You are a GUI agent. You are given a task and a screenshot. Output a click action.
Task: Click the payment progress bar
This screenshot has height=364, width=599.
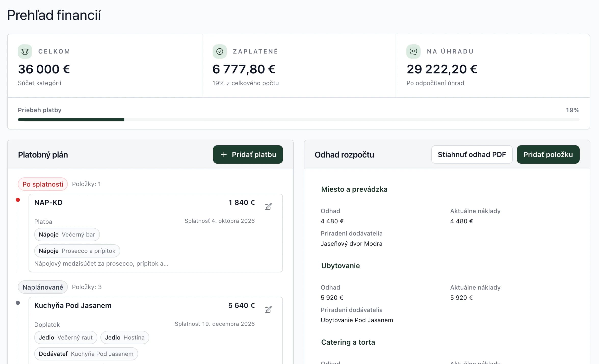[x=298, y=120]
